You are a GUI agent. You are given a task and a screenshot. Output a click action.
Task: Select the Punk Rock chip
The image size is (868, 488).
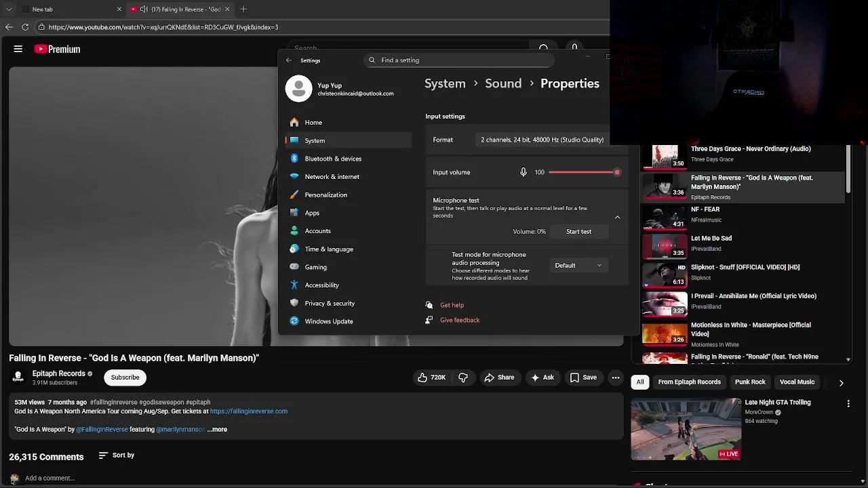click(x=750, y=382)
